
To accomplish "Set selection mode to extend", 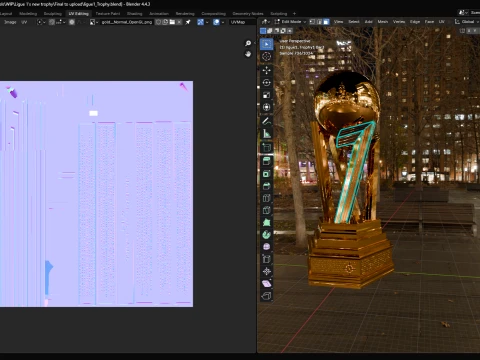I will 270,31.
